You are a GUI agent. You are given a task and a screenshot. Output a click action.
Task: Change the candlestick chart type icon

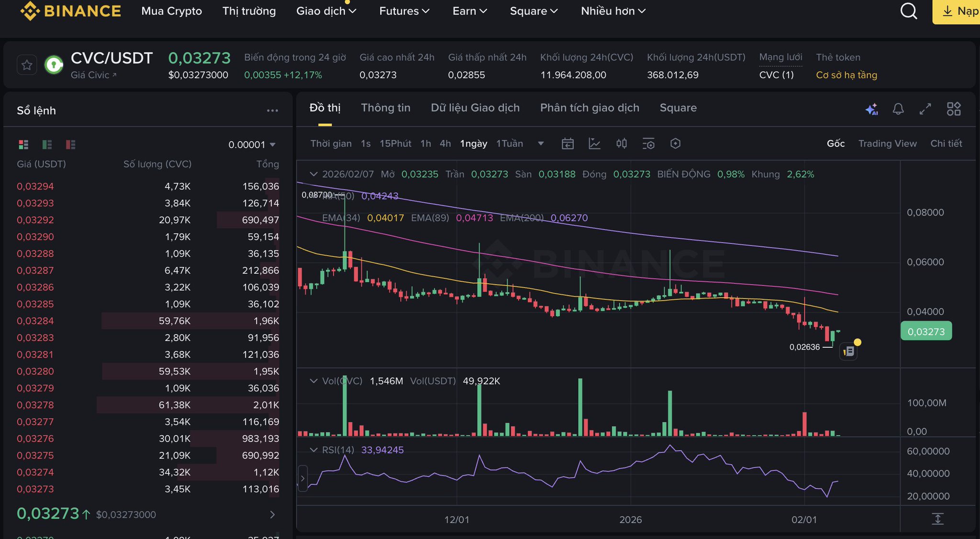[621, 143]
